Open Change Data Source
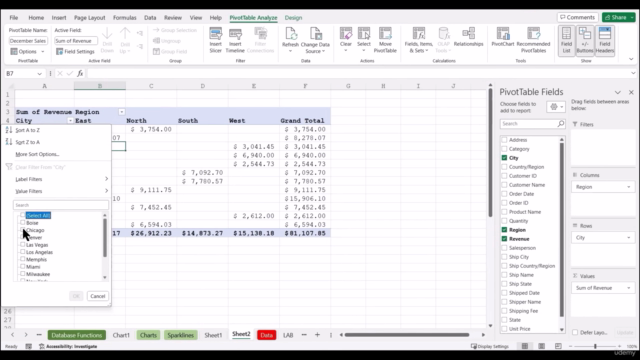 pos(315,40)
